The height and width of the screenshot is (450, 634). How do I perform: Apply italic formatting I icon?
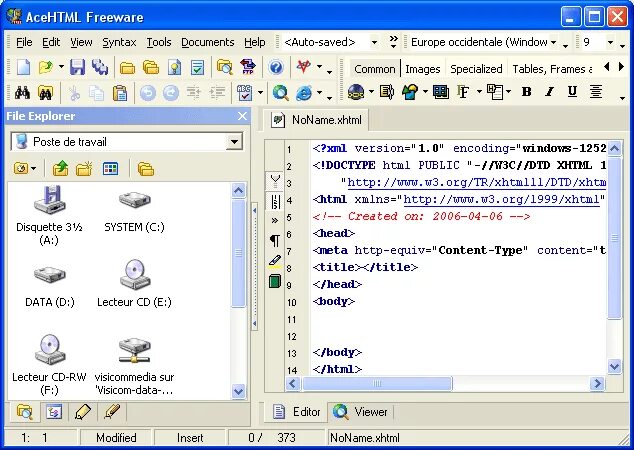point(549,92)
